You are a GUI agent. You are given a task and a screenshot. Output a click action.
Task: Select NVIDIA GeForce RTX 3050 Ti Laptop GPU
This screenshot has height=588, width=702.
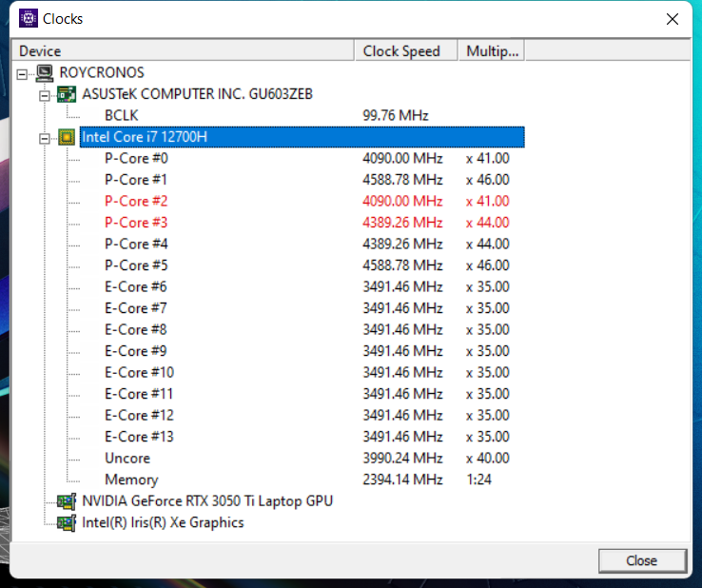[207, 501]
